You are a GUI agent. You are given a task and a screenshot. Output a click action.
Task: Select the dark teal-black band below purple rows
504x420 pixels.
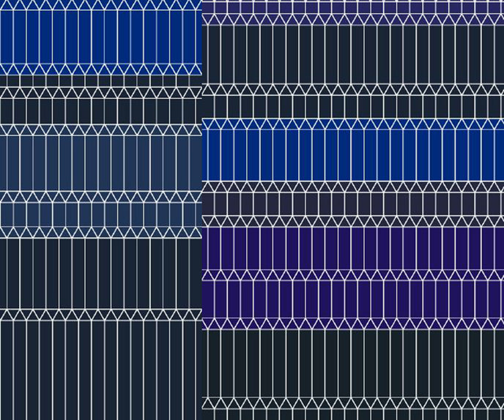[x=353, y=364]
